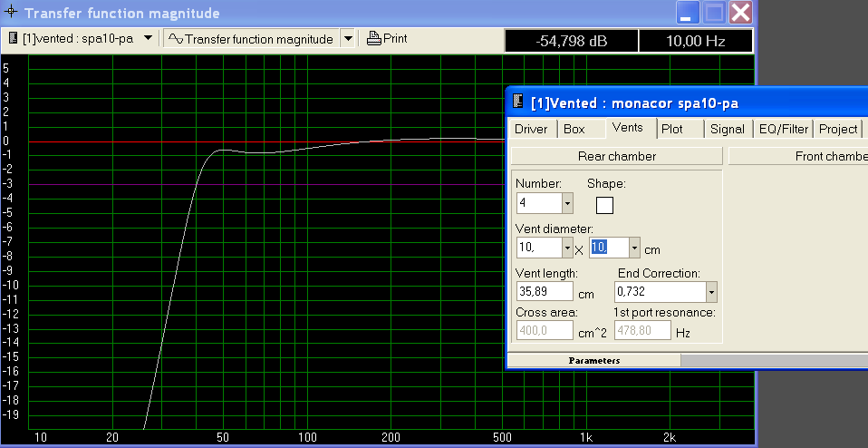Screen dimensions: 868x448
Task: Select the Transfer function magnitude plot button
Action: click(x=251, y=39)
